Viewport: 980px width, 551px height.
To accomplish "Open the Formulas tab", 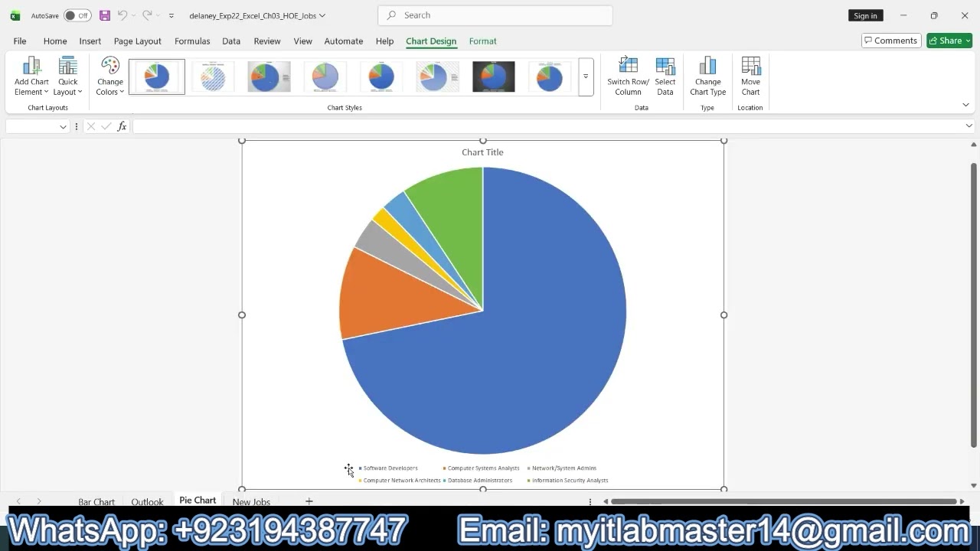I will (192, 41).
